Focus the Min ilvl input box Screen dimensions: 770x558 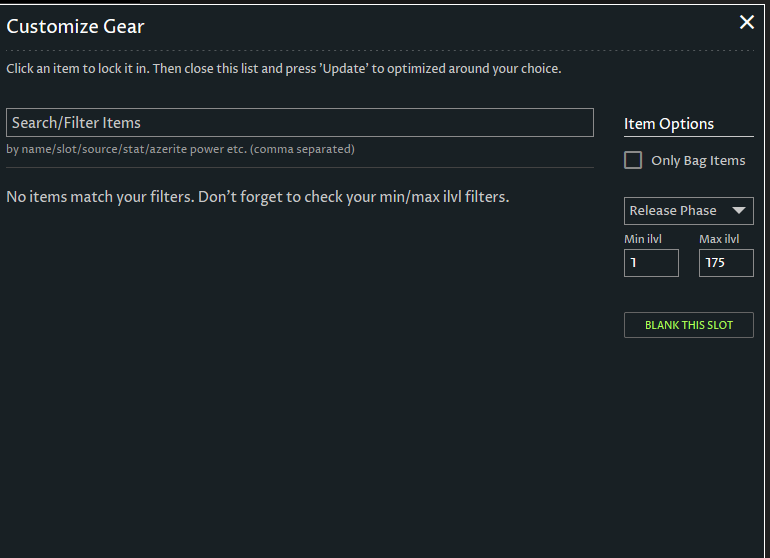pyautogui.click(x=651, y=263)
